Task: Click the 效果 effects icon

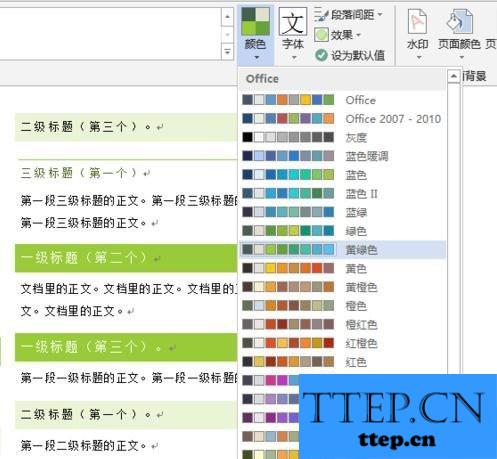Action: point(321,35)
